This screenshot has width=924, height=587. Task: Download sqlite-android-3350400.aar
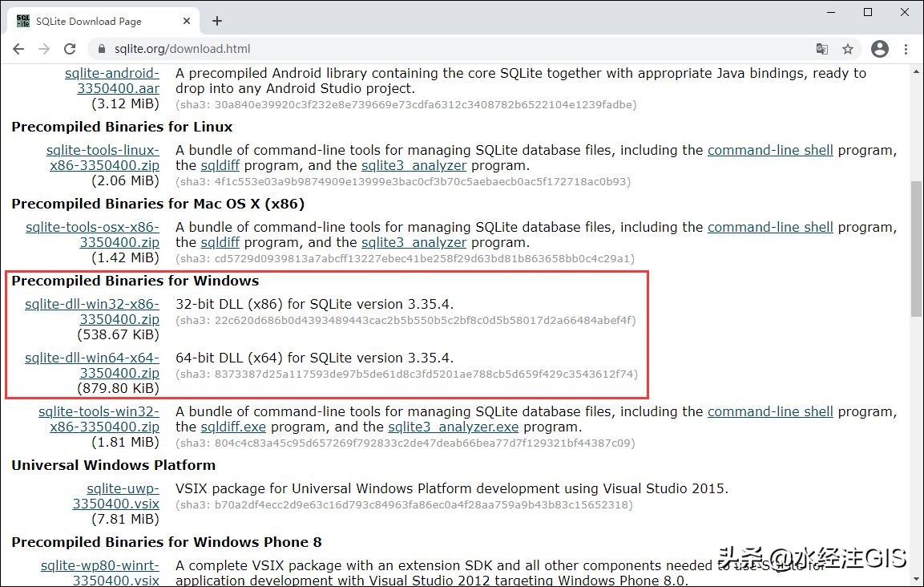pyautogui.click(x=112, y=81)
